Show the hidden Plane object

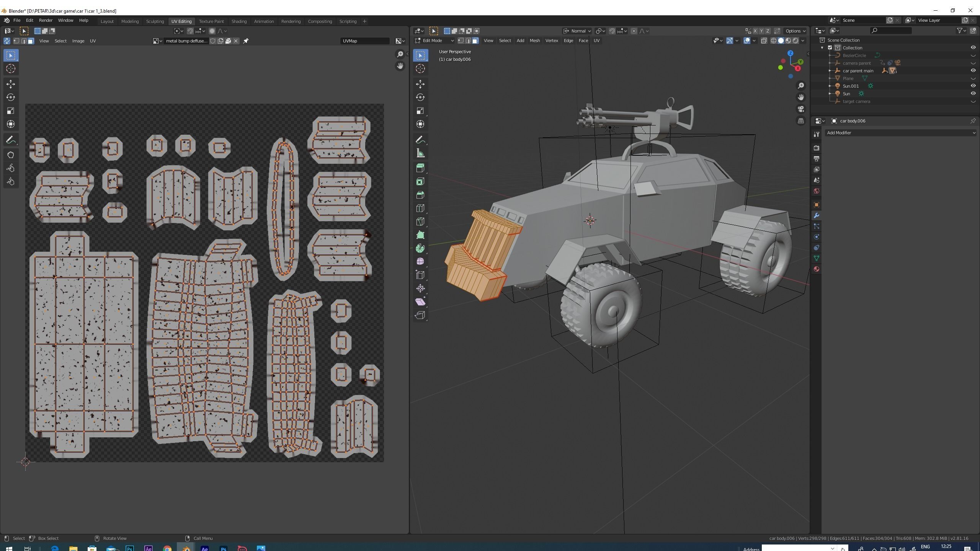pyautogui.click(x=973, y=78)
